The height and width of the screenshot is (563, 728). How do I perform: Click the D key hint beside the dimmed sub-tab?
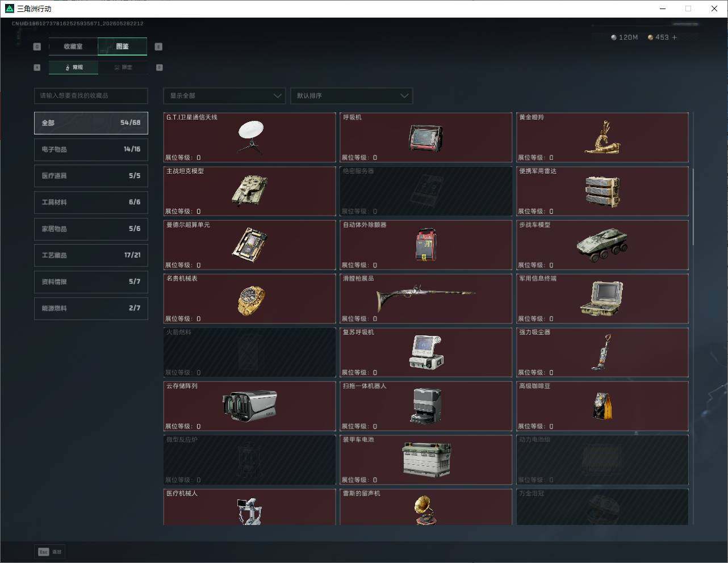pyautogui.click(x=159, y=68)
